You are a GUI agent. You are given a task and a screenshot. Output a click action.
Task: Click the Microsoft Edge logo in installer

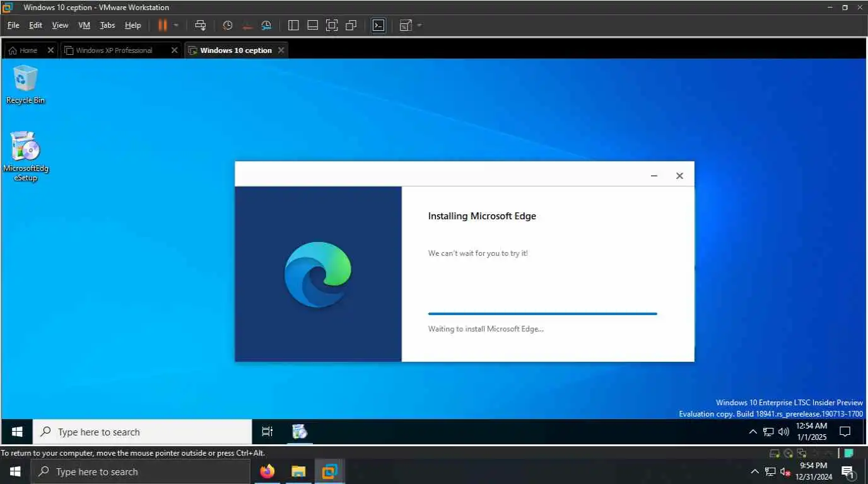coord(318,274)
